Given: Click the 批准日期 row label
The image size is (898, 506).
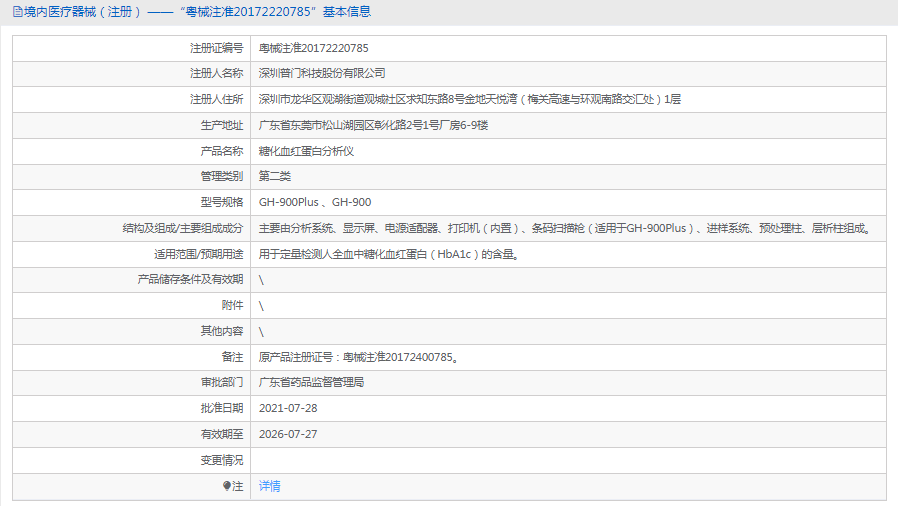Looking at the screenshot, I should point(222,408).
